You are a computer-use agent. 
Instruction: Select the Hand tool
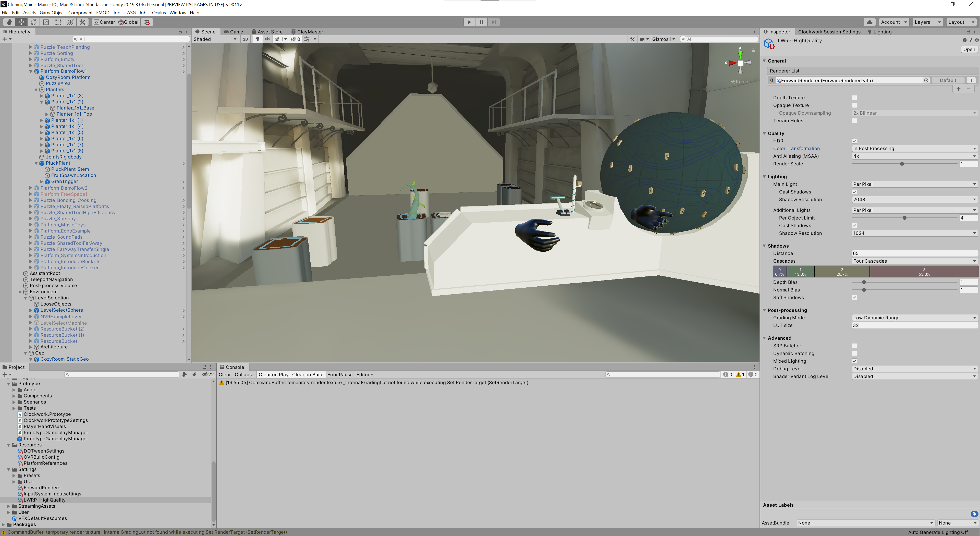[9, 22]
